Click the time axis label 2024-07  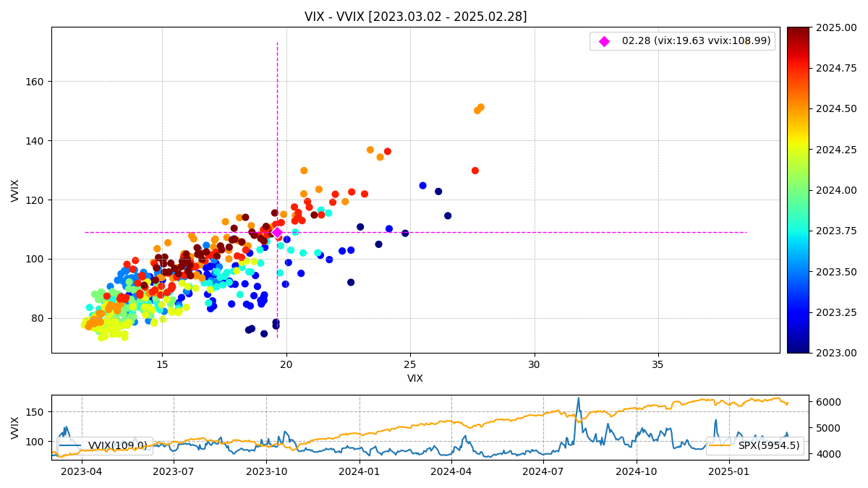tap(543, 472)
